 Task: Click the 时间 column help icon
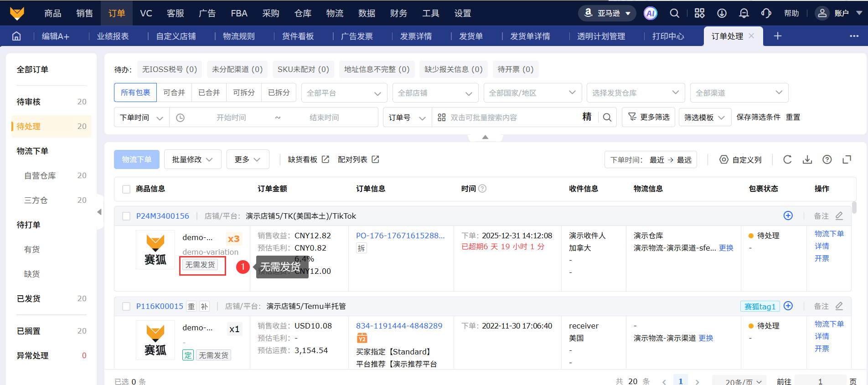[x=482, y=189]
